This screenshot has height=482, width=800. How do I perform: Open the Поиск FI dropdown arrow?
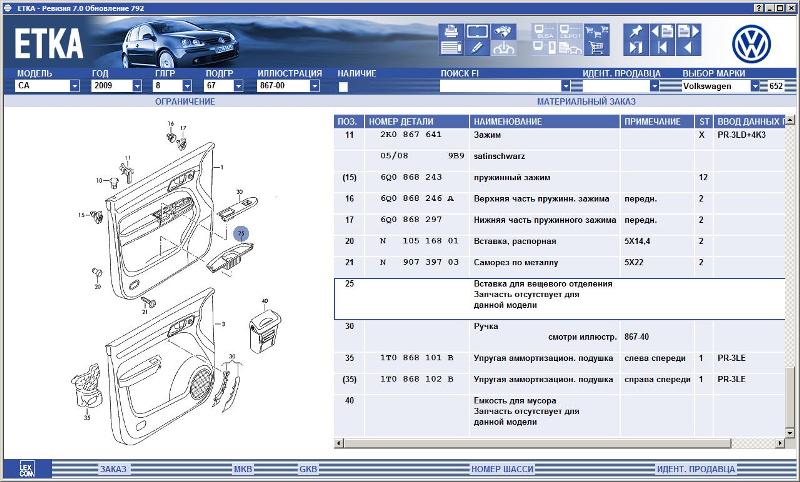click(565, 86)
